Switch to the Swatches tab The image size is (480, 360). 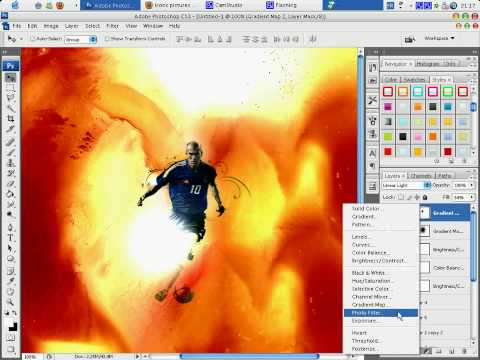point(414,80)
